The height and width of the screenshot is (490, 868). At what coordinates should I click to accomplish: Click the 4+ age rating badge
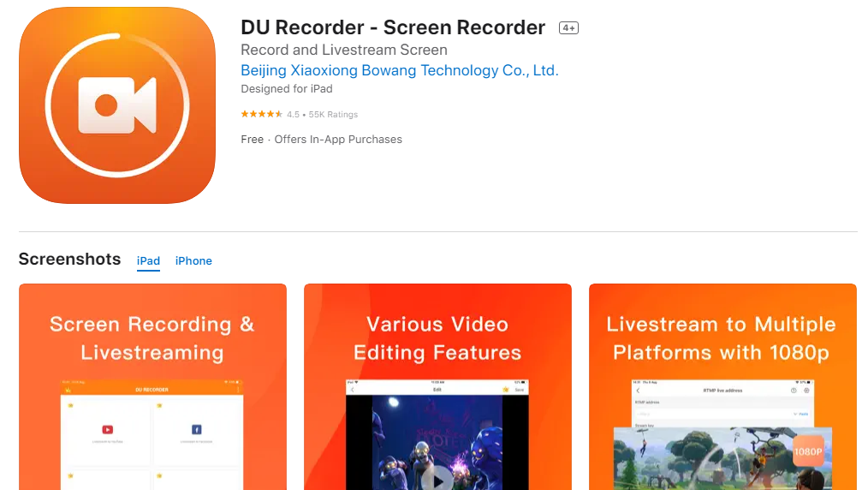pyautogui.click(x=568, y=27)
